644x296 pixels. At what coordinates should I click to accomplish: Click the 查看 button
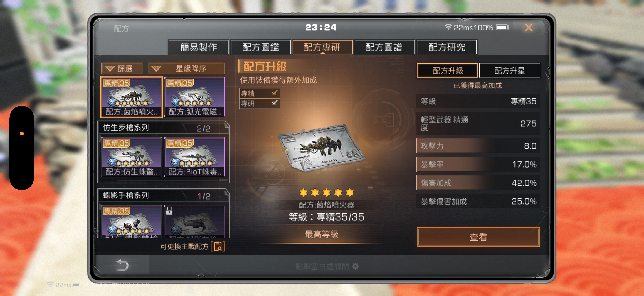[478, 237]
